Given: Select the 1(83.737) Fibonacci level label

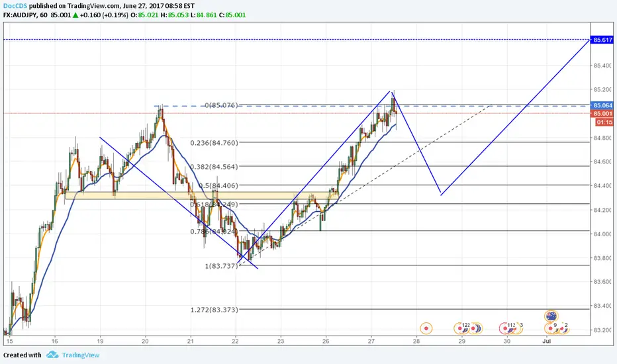Looking at the screenshot, I should point(222,266).
